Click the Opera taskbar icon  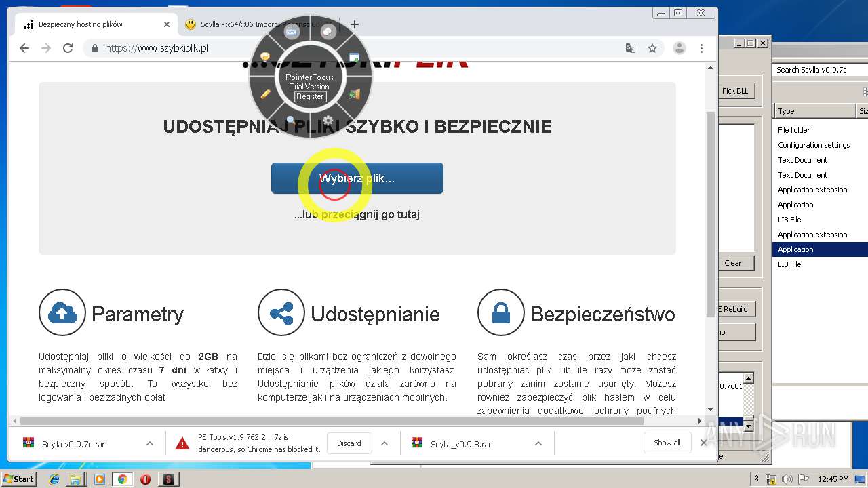click(145, 479)
